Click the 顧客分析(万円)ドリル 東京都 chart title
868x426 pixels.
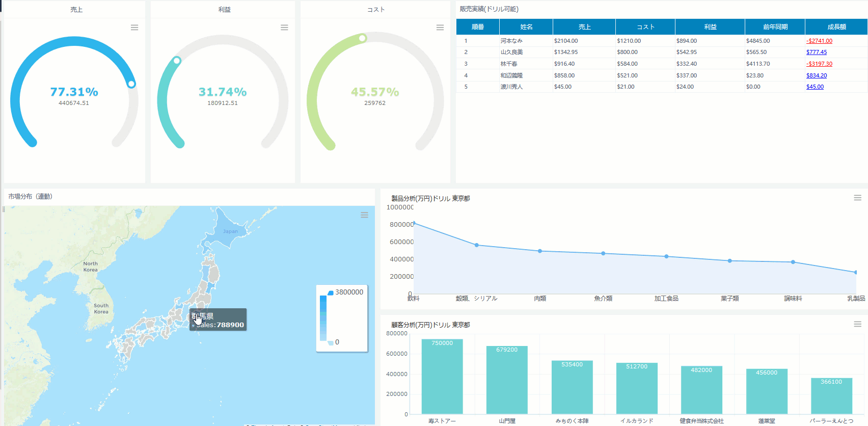coord(430,325)
